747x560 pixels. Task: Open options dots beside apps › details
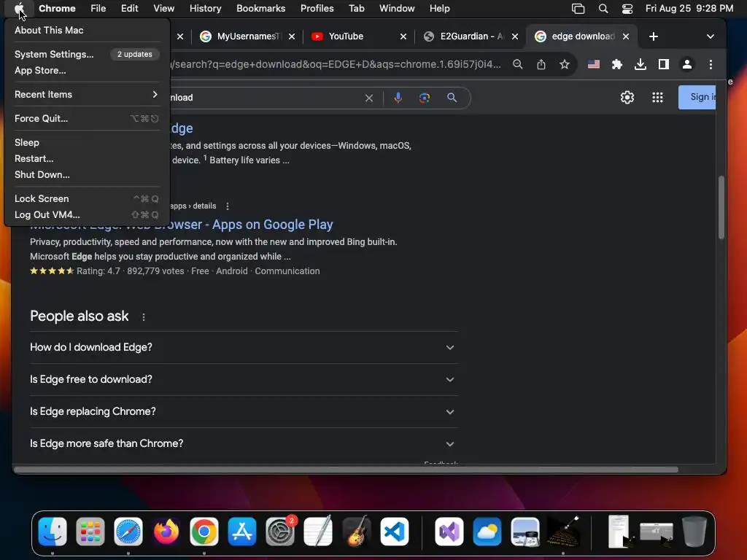(x=228, y=206)
